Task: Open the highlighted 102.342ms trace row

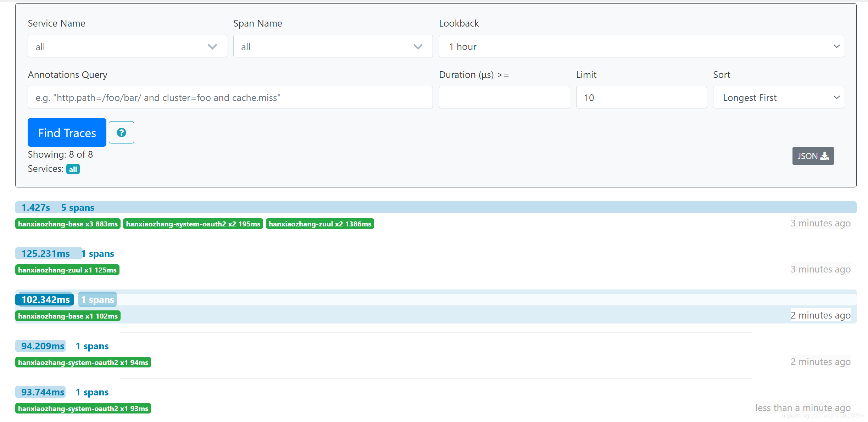Action: coord(45,299)
